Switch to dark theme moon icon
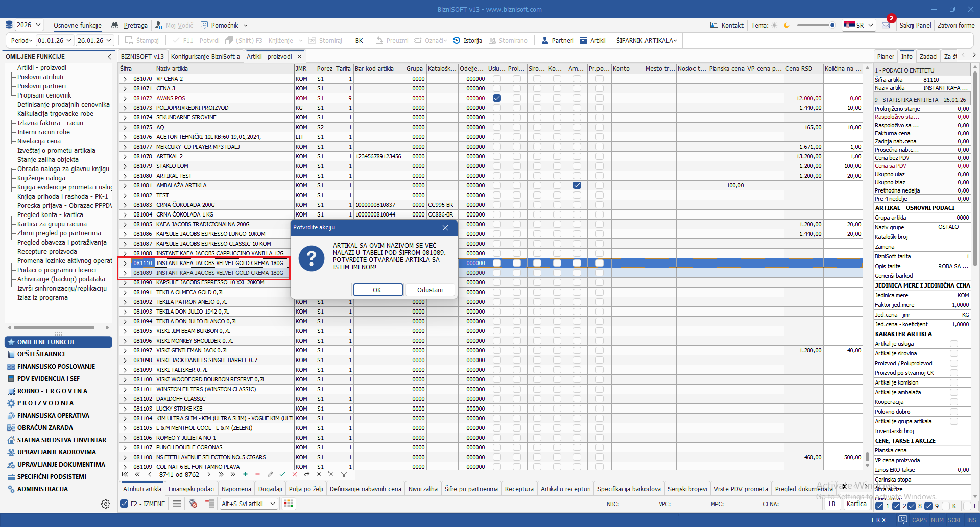The width and height of the screenshot is (980, 527). point(786,25)
